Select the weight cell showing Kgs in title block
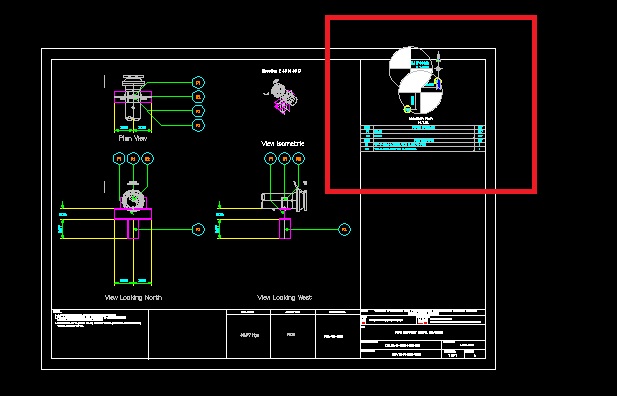 249,335
